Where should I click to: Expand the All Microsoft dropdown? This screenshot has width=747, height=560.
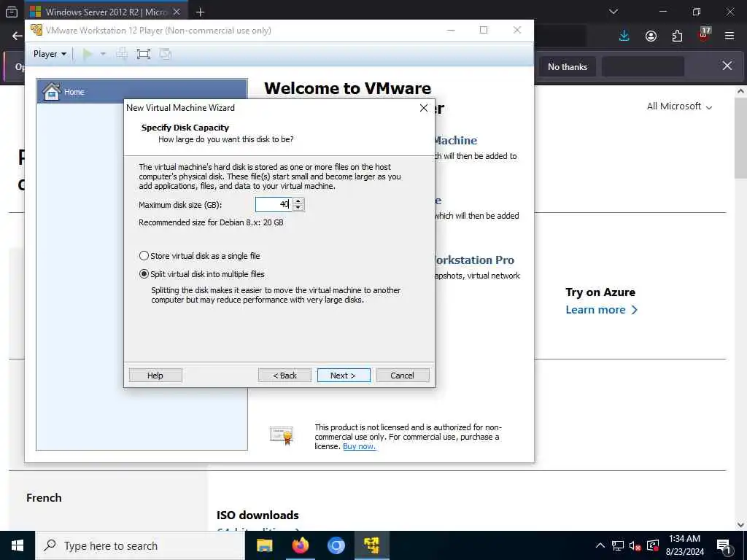pyautogui.click(x=679, y=106)
